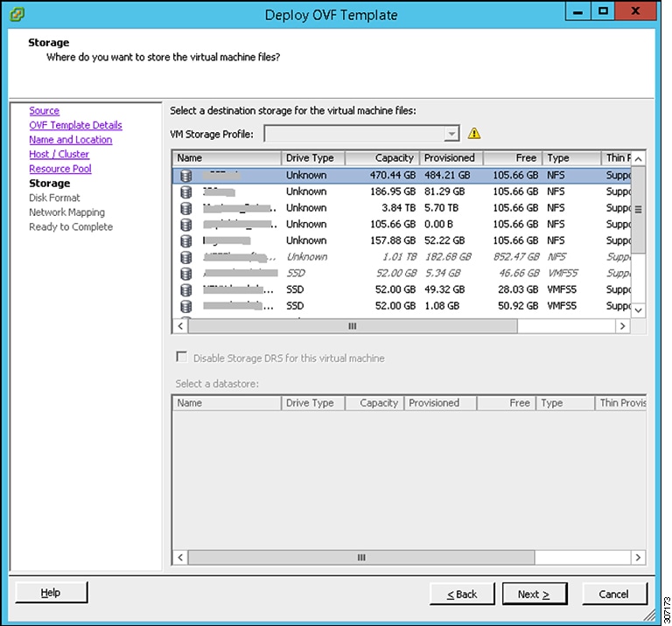This screenshot has width=672, height=626.
Task: Click datastore list scroll left arrow
Action: pyautogui.click(x=180, y=558)
